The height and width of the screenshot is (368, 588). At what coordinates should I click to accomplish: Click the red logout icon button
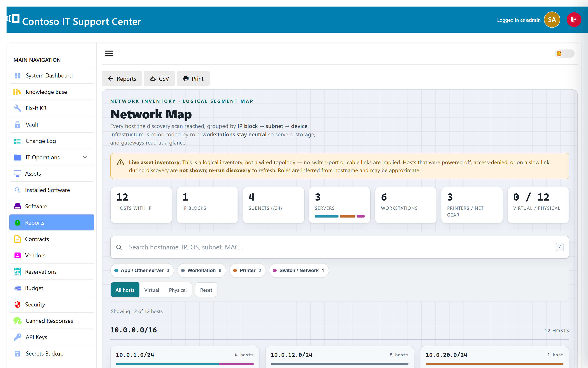(574, 20)
